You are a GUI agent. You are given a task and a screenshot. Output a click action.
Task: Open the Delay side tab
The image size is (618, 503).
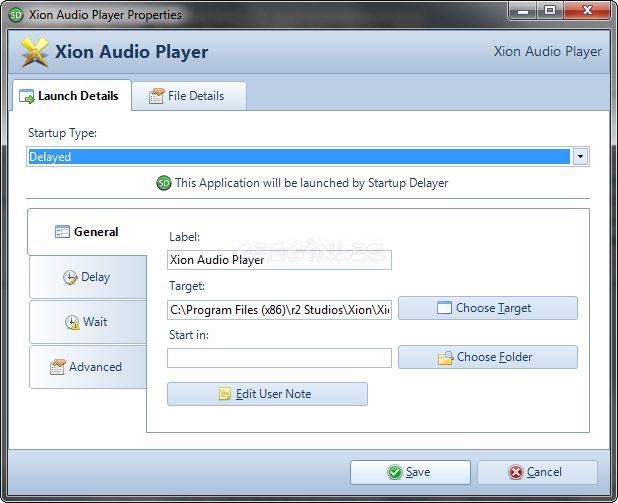(88, 277)
